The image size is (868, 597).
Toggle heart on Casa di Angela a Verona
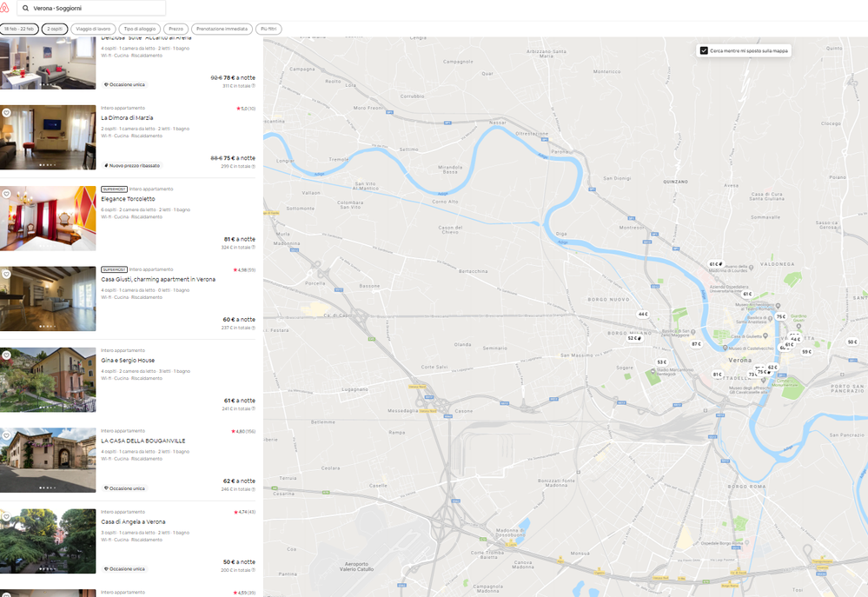tap(7, 517)
